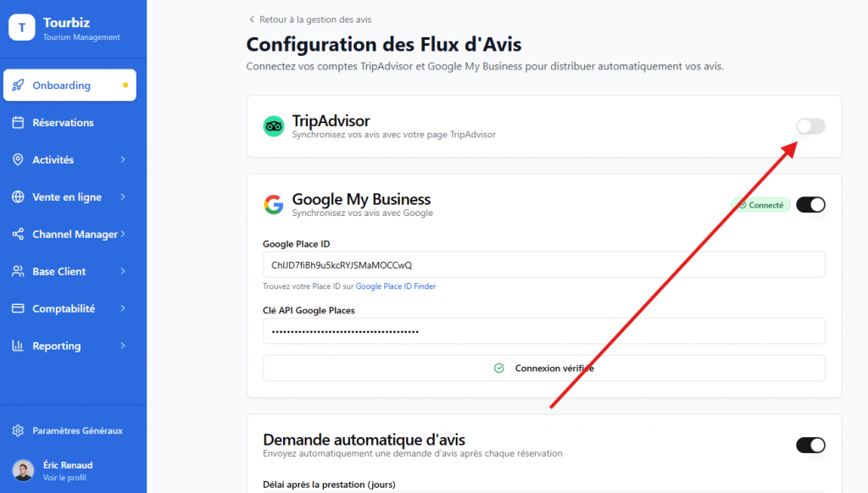Image resolution: width=868 pixels, height=493 pixels.
Task: Expand the Vente en ligne chevron
Action: 123,197
